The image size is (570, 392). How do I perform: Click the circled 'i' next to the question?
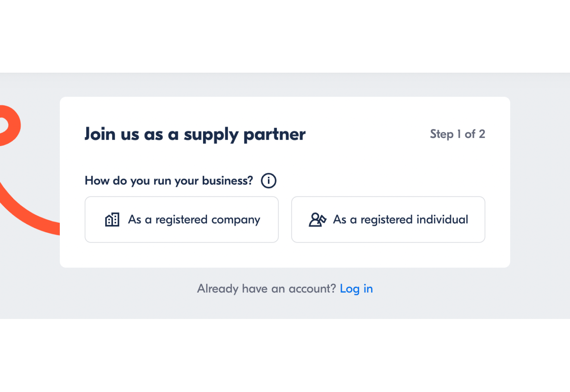coord(268,180)
